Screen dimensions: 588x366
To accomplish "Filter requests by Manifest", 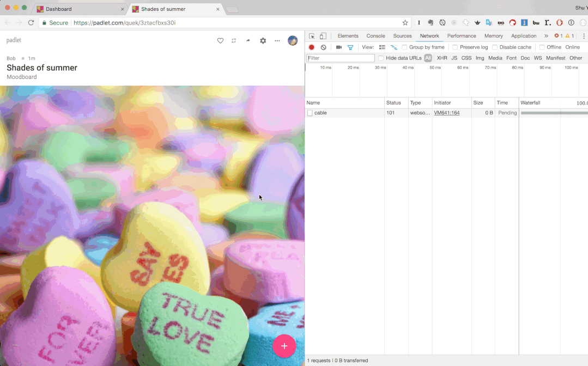I will pos(555,58).
